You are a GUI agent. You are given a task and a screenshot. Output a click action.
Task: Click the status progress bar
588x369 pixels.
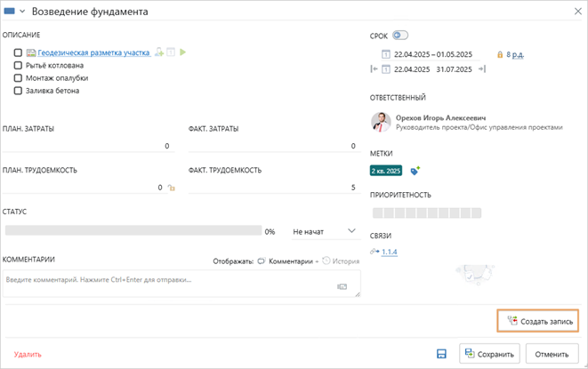click(133, 231)
